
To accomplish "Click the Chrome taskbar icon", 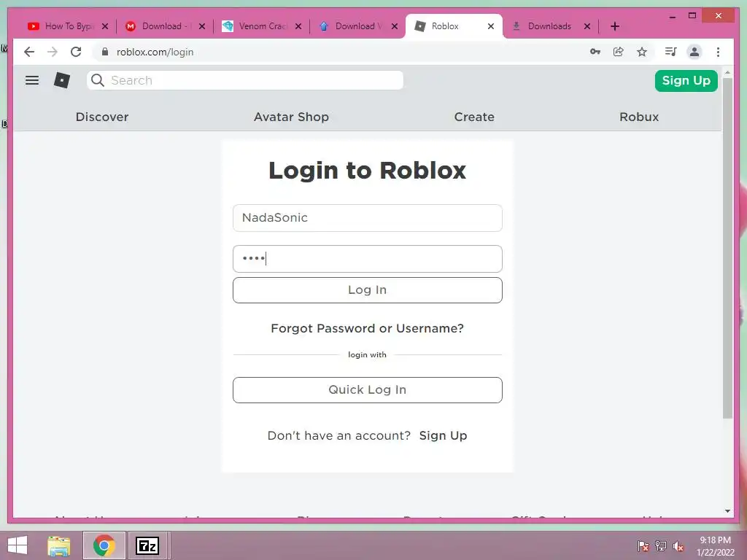I will pos(104,545).
